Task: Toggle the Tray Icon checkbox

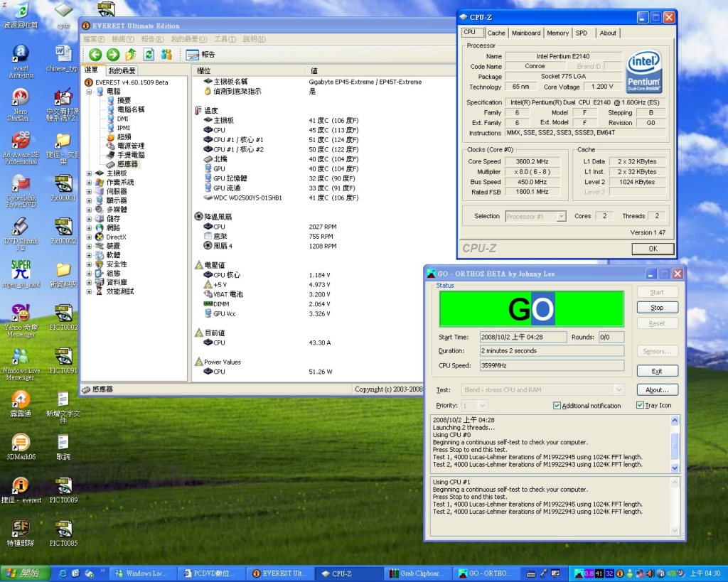Action: 641,405
